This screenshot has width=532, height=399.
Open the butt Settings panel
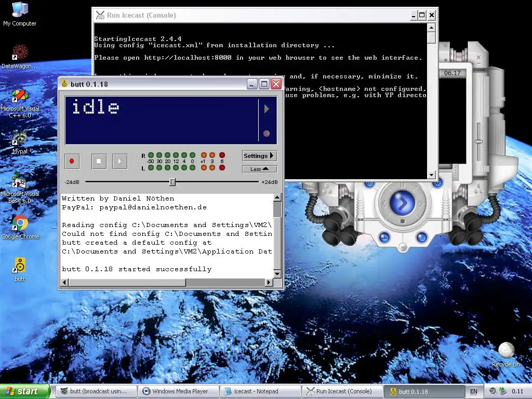(260, 156)
